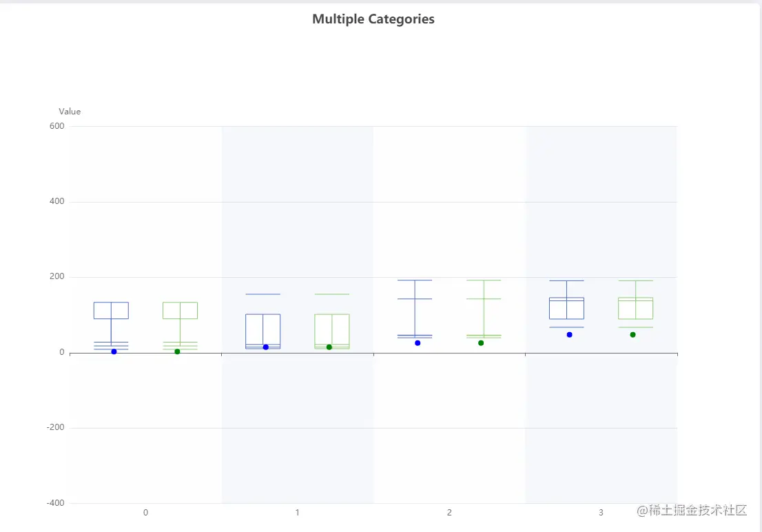Click the green outlier dot in category 2

[481, 342]
